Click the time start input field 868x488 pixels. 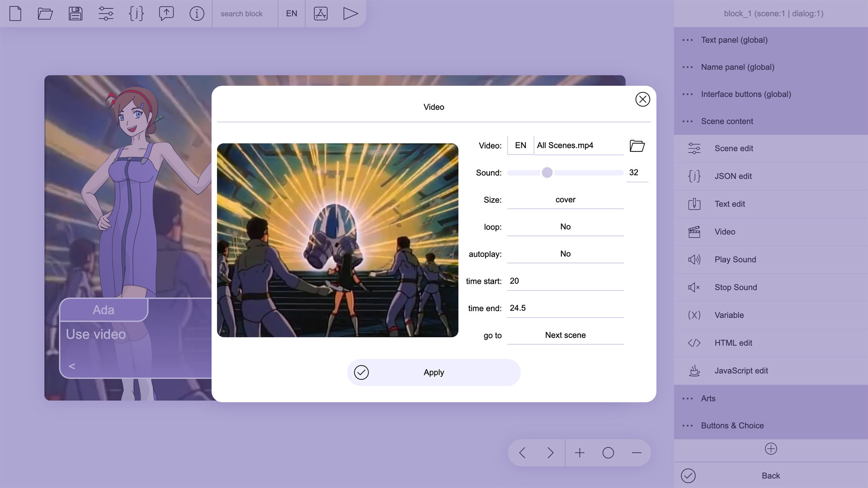565,281
